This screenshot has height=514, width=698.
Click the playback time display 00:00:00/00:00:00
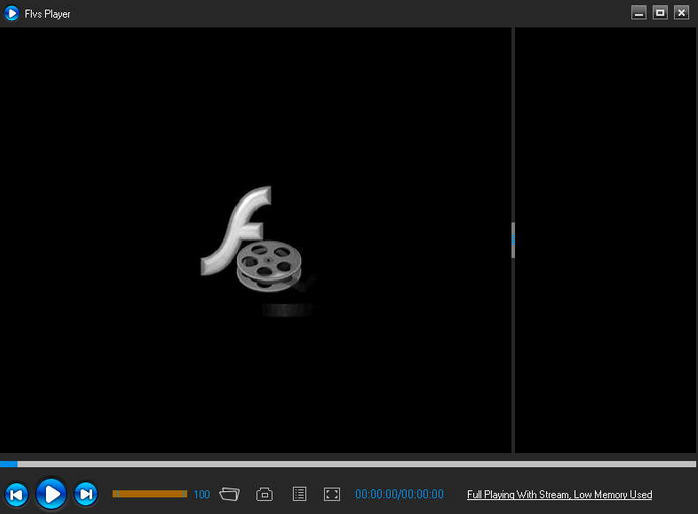click(399, 495)
